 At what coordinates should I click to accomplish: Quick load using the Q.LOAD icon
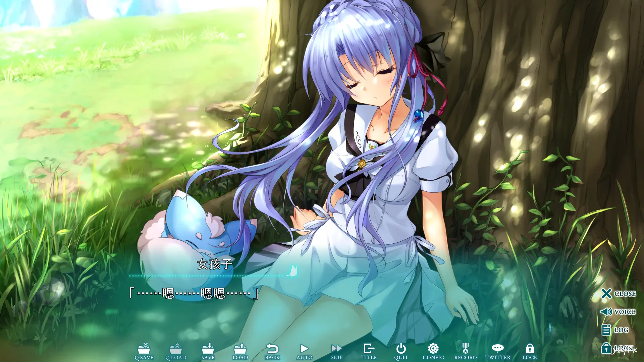click(x=176, y=352)
